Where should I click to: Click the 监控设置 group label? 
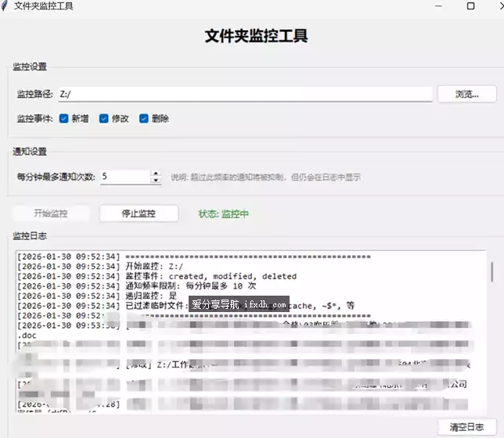(x=30, y=66)
